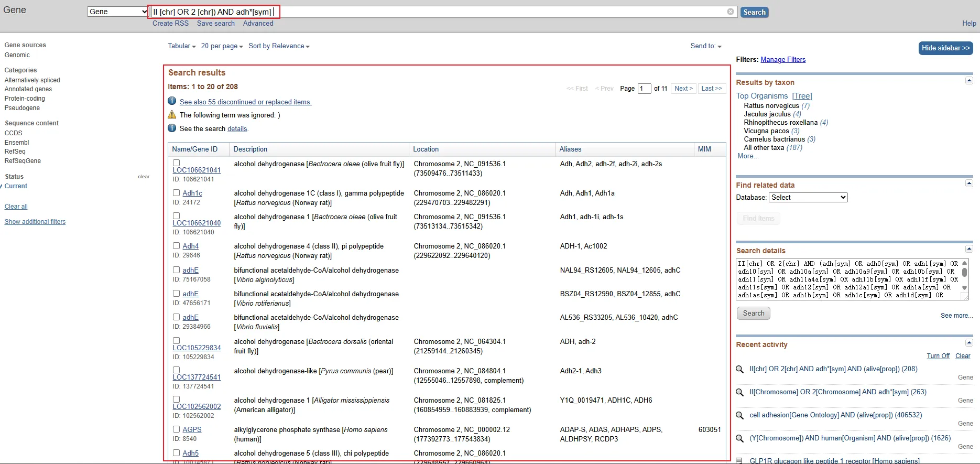Collapse the Search details panel icon
Screen dimensions: 980x464
tap(969, 249)
